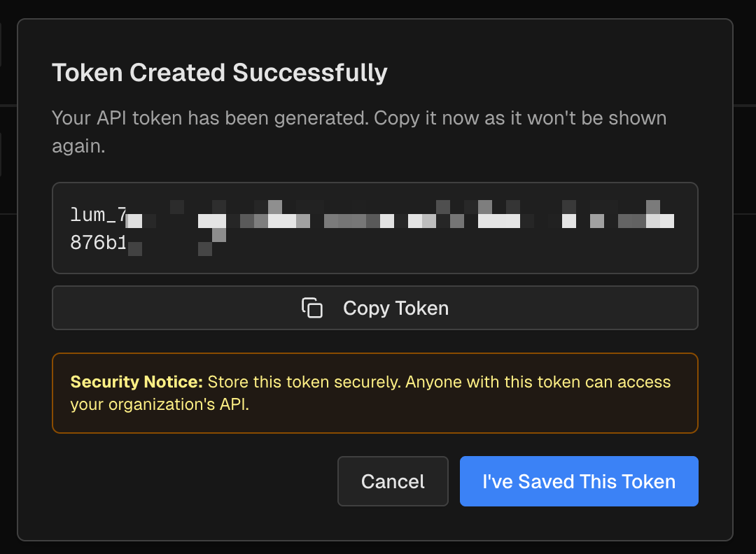Image resolution: width=756 pixels, height=554 pixels.
Task: Click the Copy Token label text
Action: coord(395,308)
